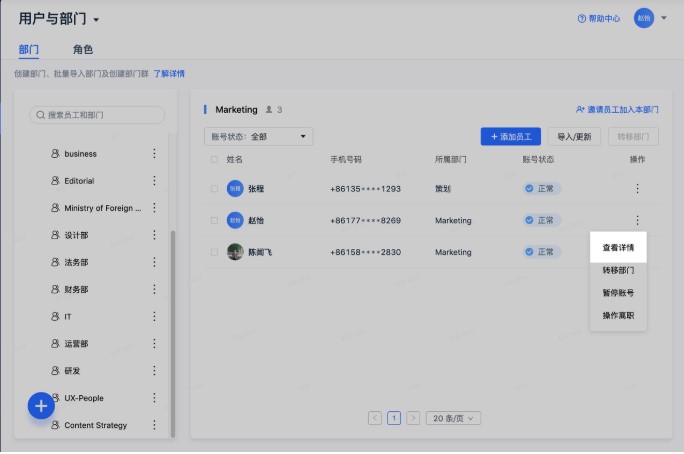Image resolution: width=684 pixels, height=454 pixels.
Task: Go to the next page arrow
Action: pyautogui.click(x=413, y=418)
